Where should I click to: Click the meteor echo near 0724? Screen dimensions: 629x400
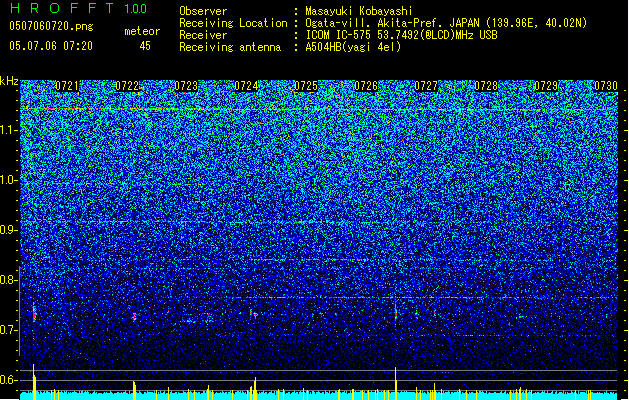point(254,314)
